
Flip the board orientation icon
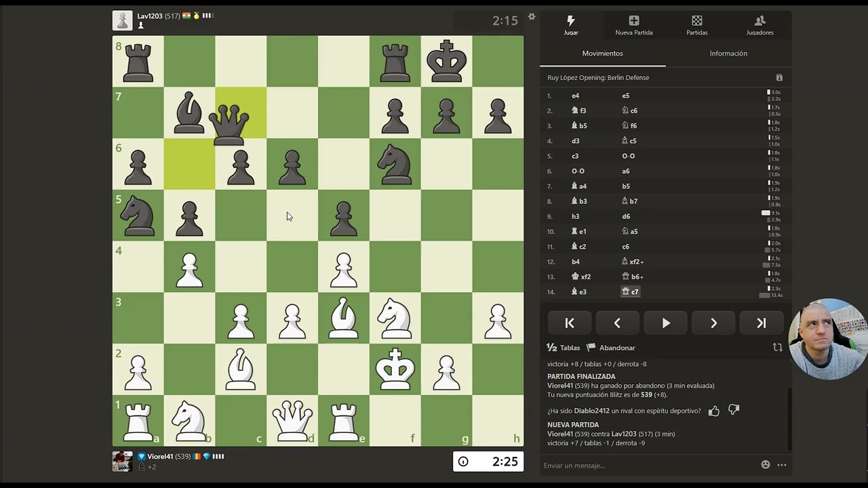tap(778, 347)
